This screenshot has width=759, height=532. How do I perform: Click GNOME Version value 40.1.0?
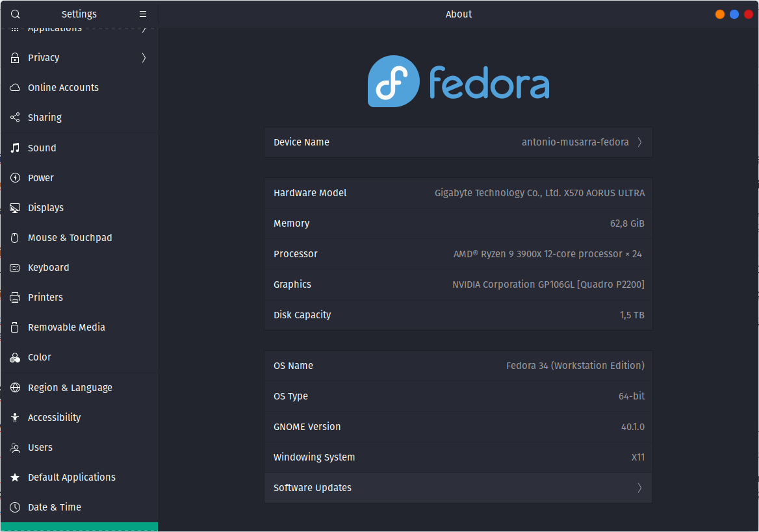tap(633, 427)
